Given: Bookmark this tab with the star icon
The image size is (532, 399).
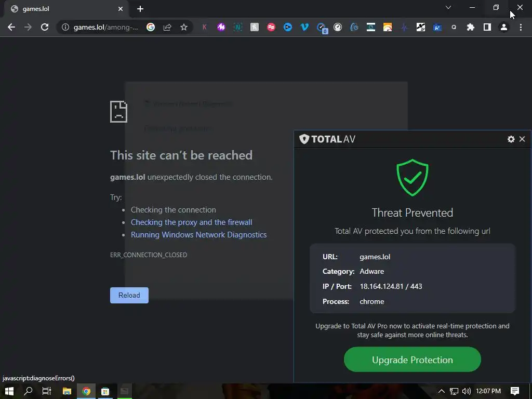Looking at the screenshot, I should click(x=184, y=27).
